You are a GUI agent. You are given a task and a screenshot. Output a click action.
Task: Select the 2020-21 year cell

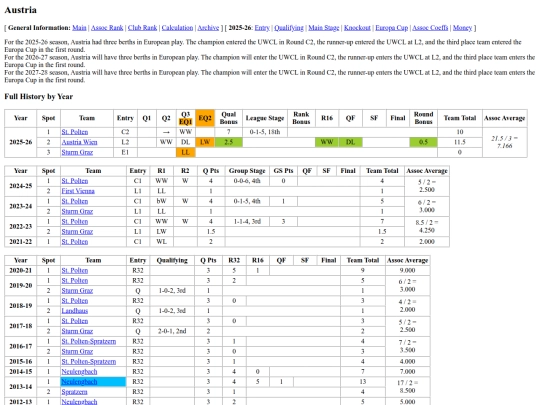click(21, 270)
